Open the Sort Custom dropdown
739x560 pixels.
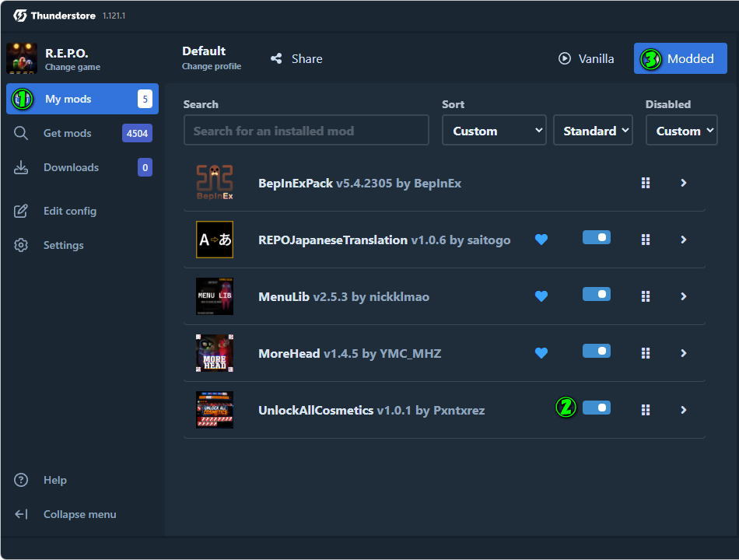click(x=494, y=130)
